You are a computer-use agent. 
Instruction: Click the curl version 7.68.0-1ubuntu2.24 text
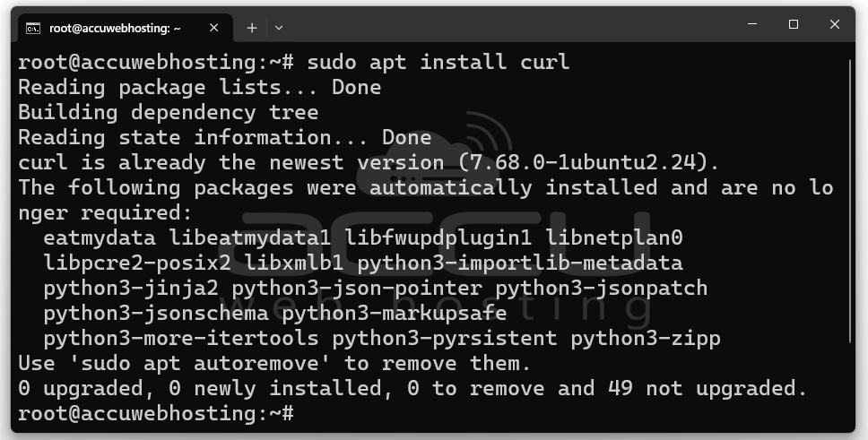coord(587,162)
